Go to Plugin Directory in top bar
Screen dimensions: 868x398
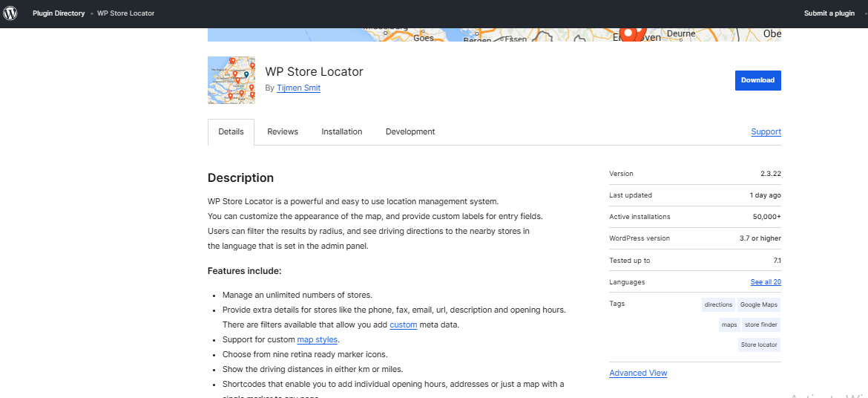coord(59,13)
